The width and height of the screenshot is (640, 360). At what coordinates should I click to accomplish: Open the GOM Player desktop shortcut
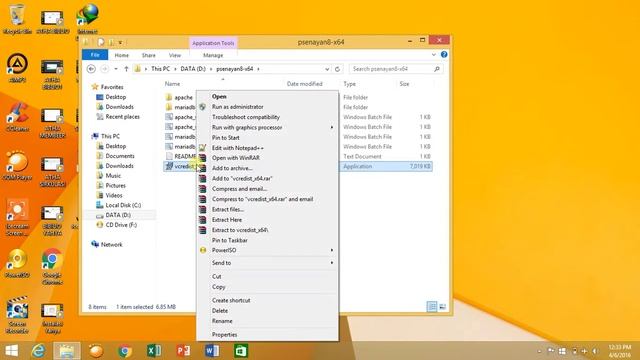[17, 165]
